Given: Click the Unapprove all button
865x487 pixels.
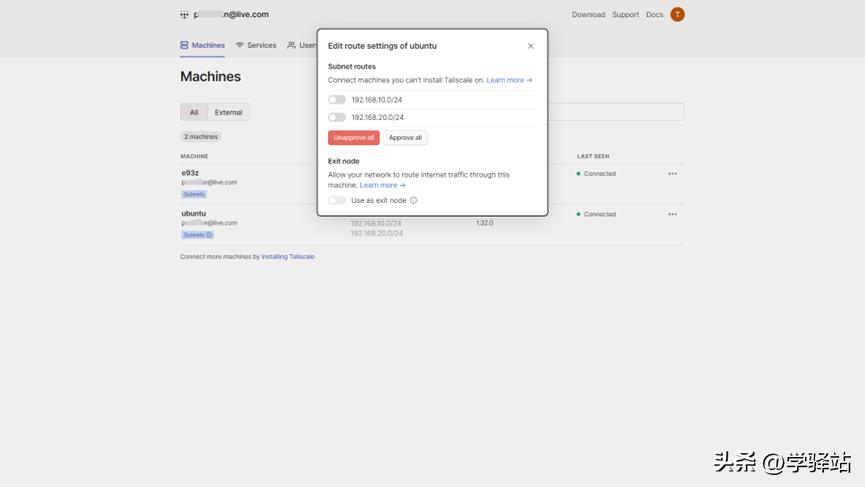Looking at the screenshot, I should (x=354, y=138).
